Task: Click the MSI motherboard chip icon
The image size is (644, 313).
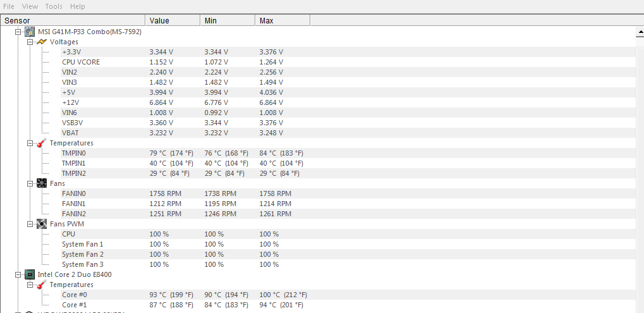Action: tap(30, 32)
